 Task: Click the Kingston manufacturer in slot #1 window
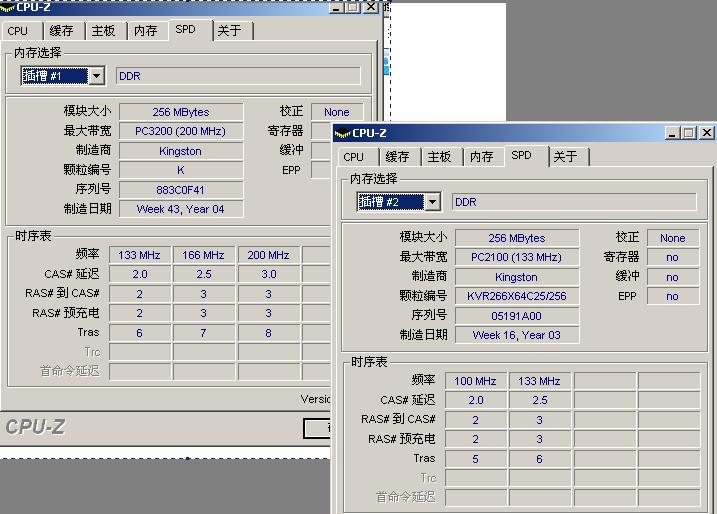point(181,151)
